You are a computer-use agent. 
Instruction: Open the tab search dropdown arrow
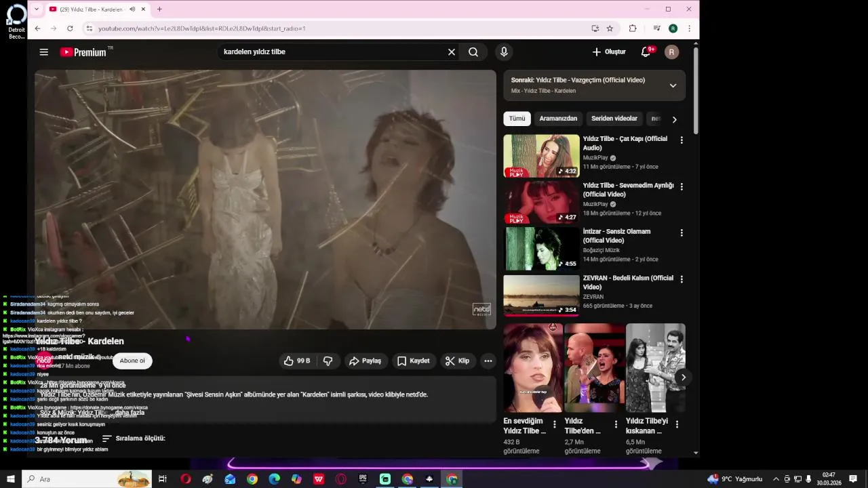pyautogui.click(x=37, y=9)
